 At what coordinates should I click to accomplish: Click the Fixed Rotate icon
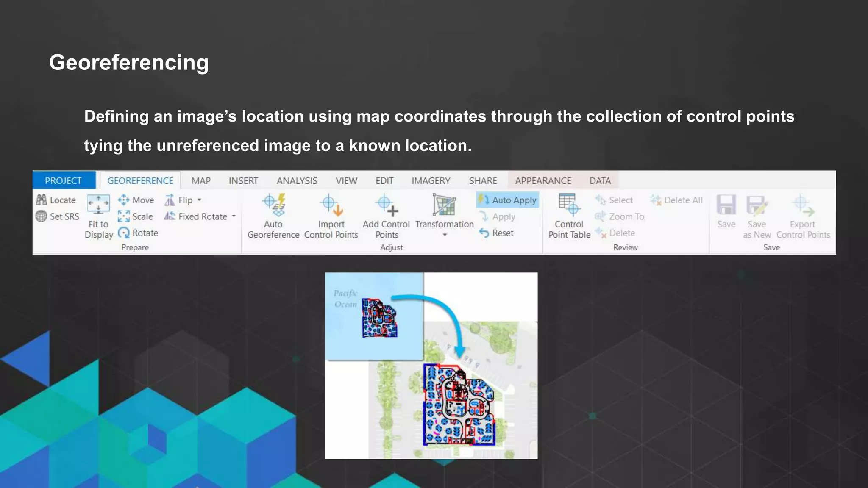[170, 216]
